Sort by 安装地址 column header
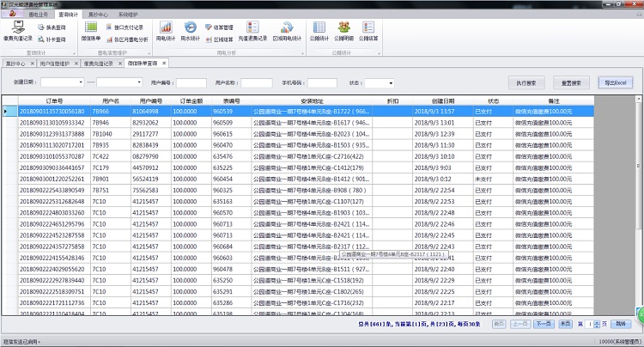Screen dimensions: 644x347 tap(313, 101)
